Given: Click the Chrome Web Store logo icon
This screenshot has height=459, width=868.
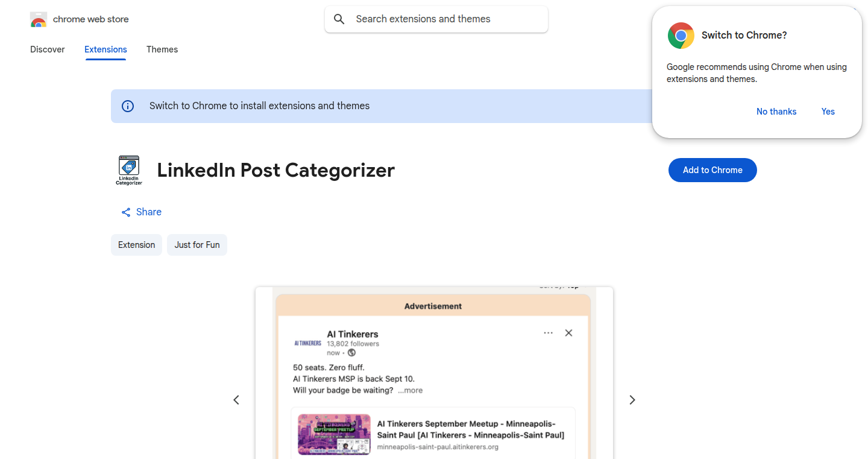Looking at the screenshot, I should tap(39, 19).
